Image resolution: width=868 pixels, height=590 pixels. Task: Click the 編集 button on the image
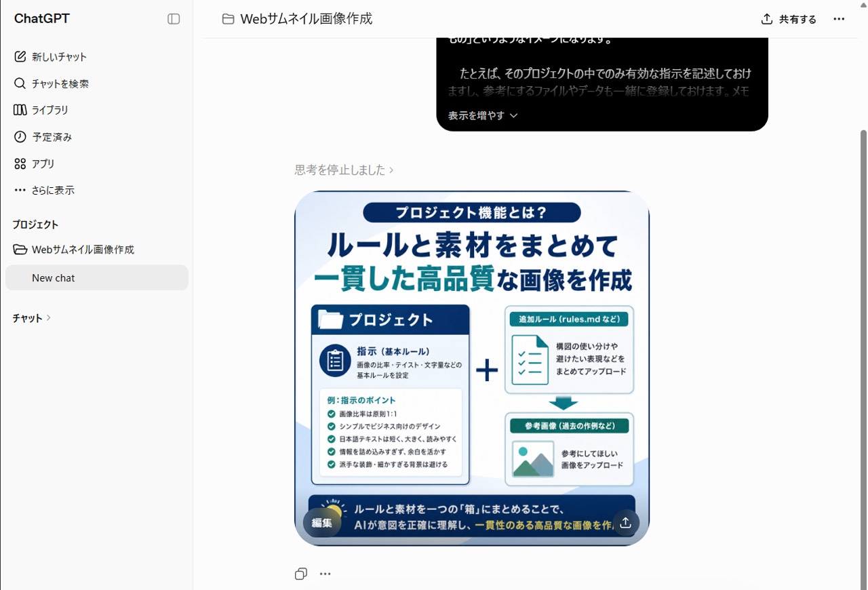(322, 523)
